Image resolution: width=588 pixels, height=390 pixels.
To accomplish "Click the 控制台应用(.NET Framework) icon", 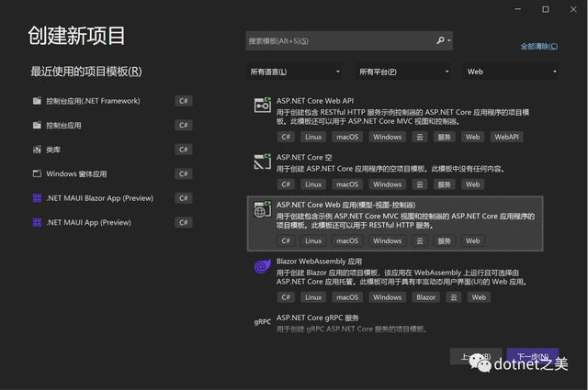I will [x=37, y=101].
